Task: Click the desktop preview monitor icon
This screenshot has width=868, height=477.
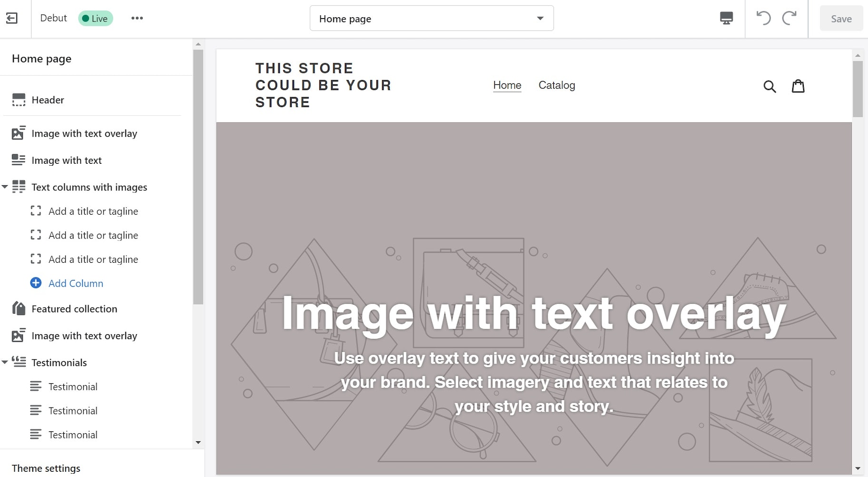Action: tap(726, 19)
